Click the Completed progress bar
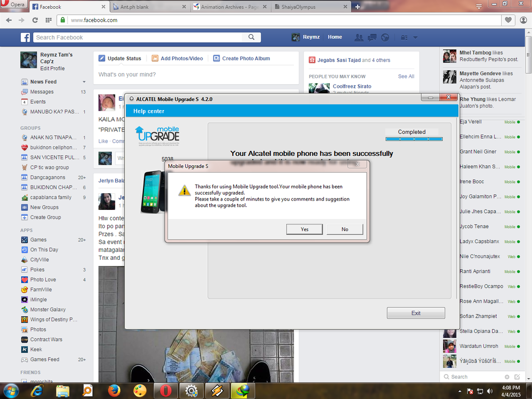This screenshot has height=399, width=532. coord(414,139)
